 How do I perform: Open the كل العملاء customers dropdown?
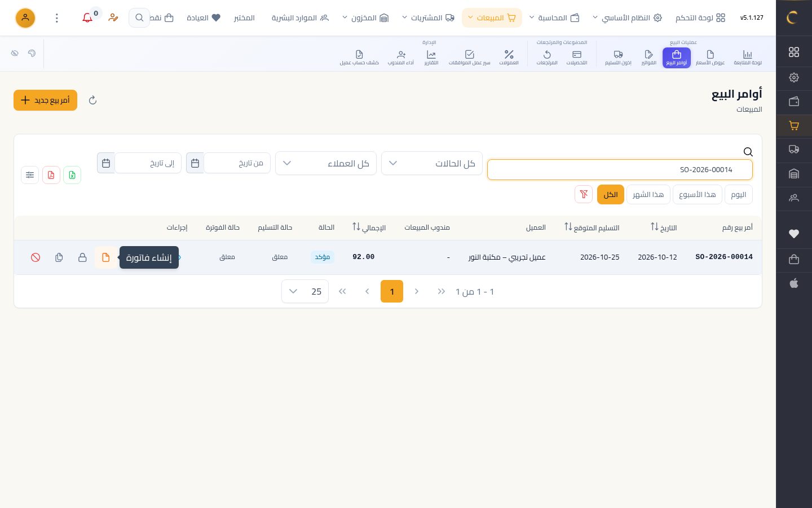(x=326, y=163)
